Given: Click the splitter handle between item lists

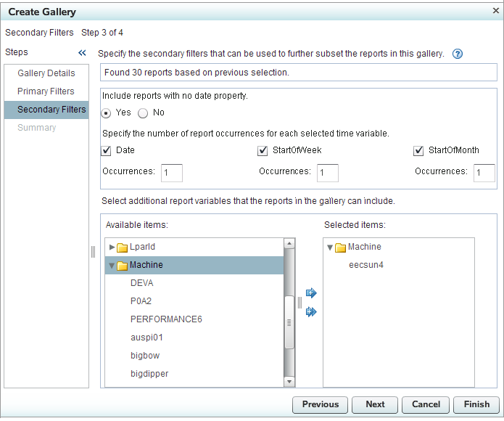Looking at the screenshot, I should [299, 303].
